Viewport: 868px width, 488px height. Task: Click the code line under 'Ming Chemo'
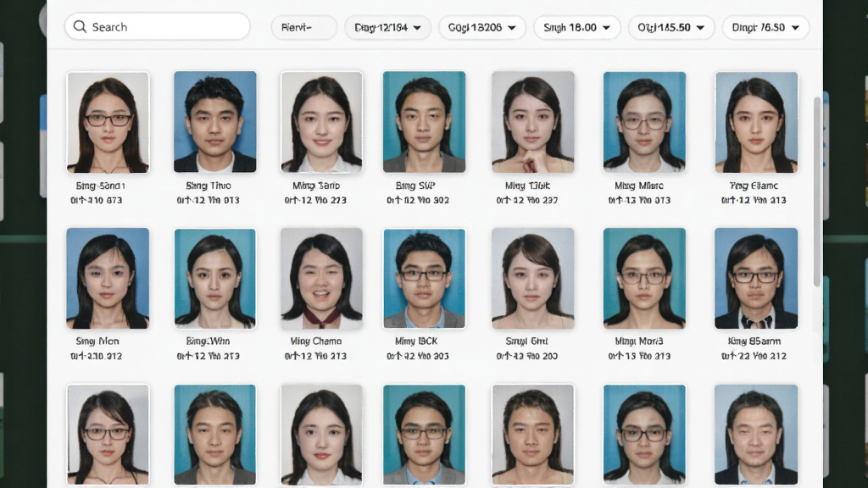click(x=315, y=357)
